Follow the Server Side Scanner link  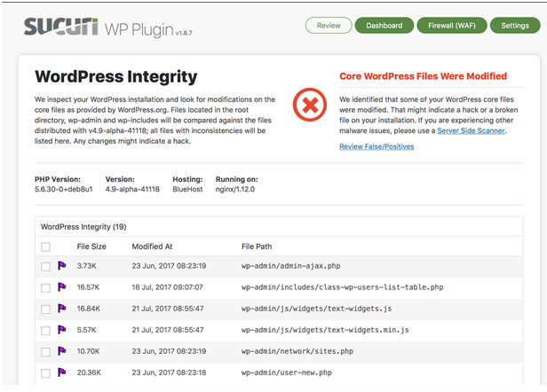click(471, 130)
